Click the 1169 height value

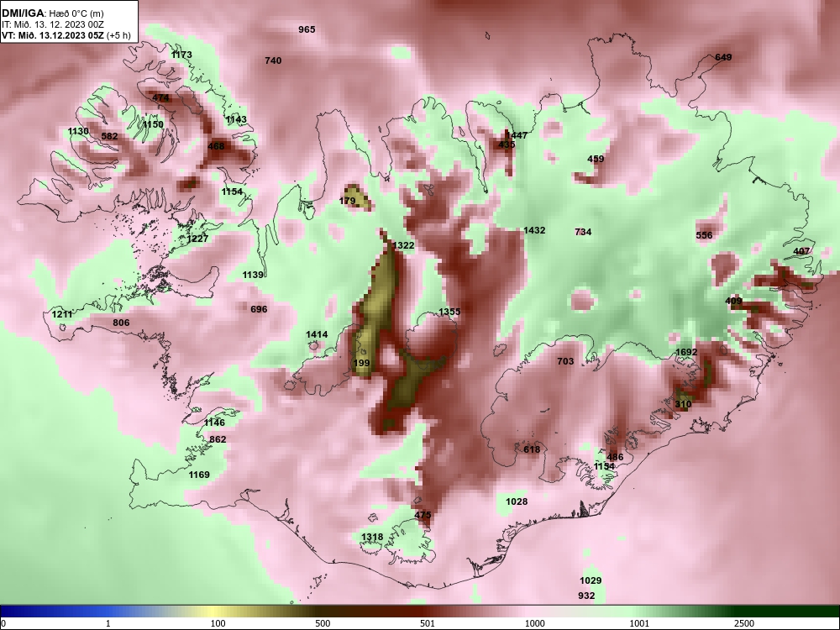point(199,475)
